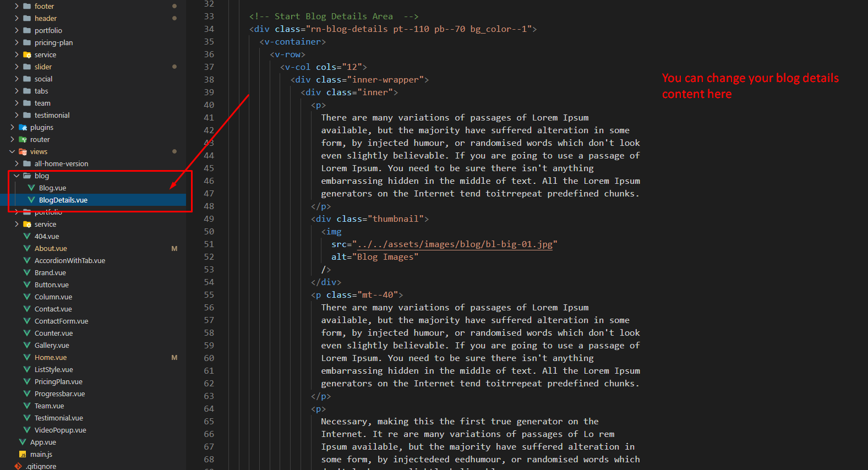Image resolution: width=868 pixels, height=470 pixels.
Task: Collapse the blog folder using its chevron
Action: pyautogui.click(x=17, y=176)
